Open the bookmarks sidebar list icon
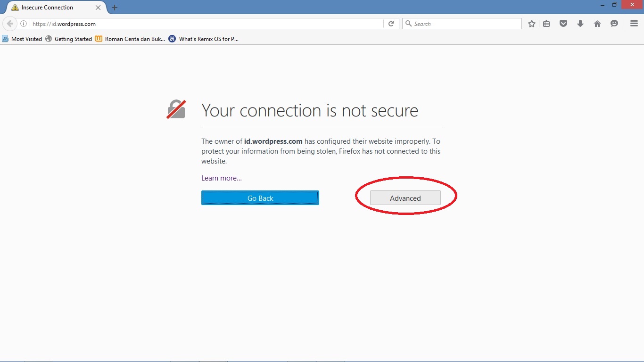644x362 pixels. coord(546,24)
